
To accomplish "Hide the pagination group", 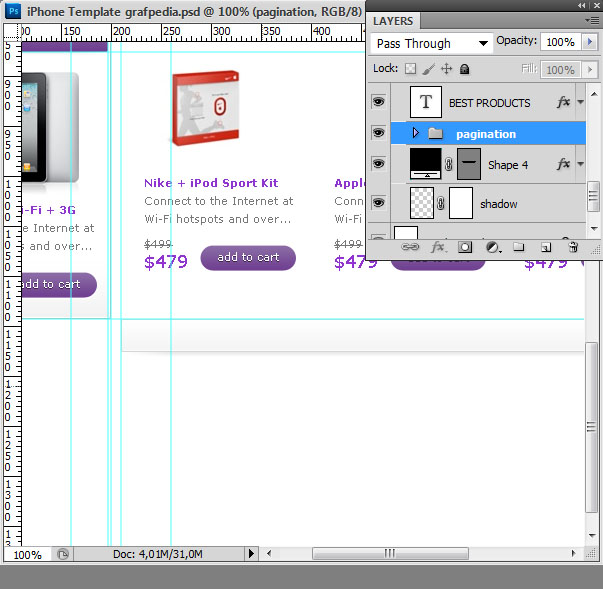I will (x=378, y=133).
